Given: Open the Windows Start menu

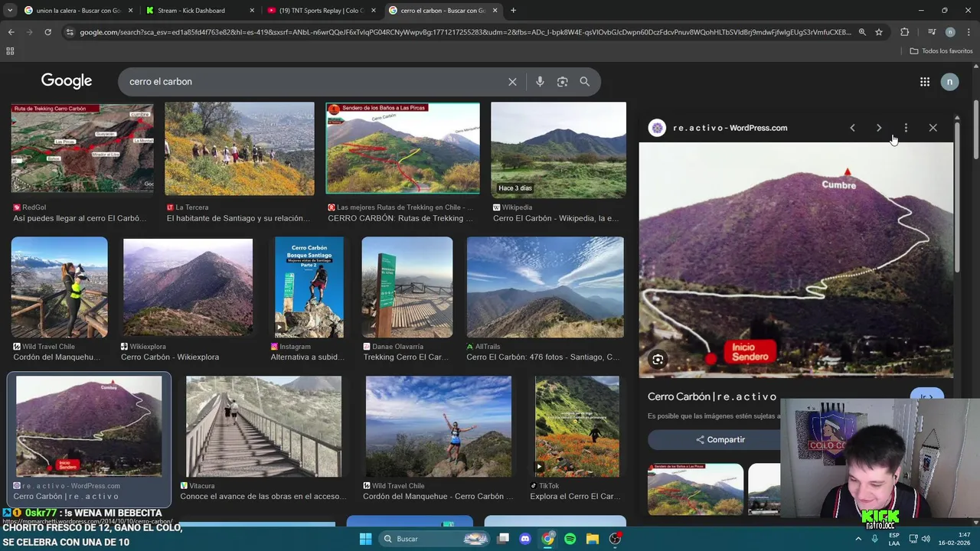Looking at the screenshot, I should tap(365, 539).
